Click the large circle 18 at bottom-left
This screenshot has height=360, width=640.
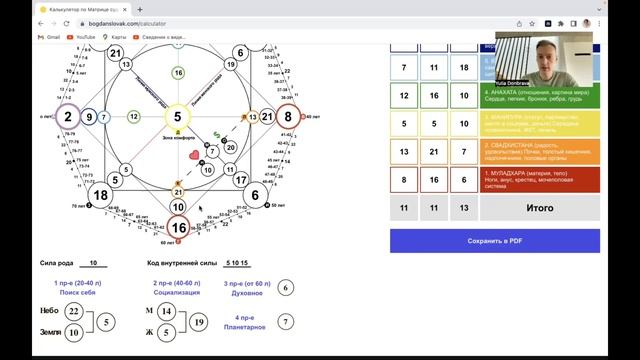(x=100, y=195)
